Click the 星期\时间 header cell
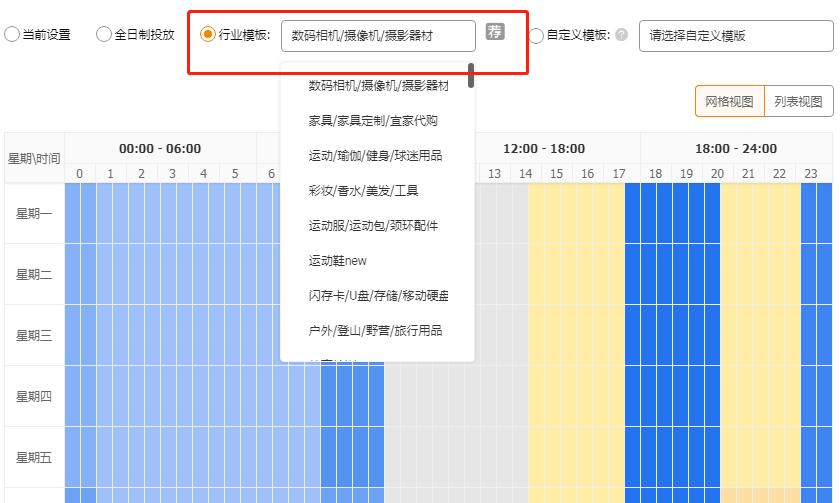This screenshot has width=840, height=503. tap(34, 159)
